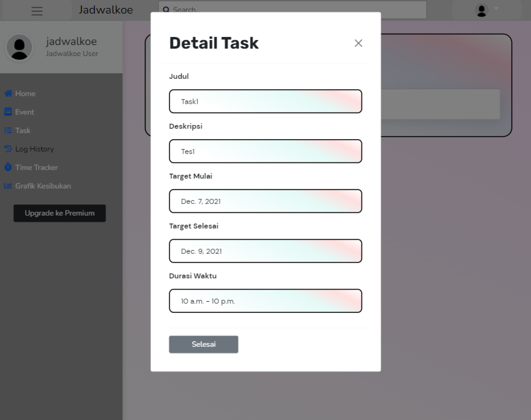Click the Task list icon
This screenshot has width=531, height=420.
(8, 130)
